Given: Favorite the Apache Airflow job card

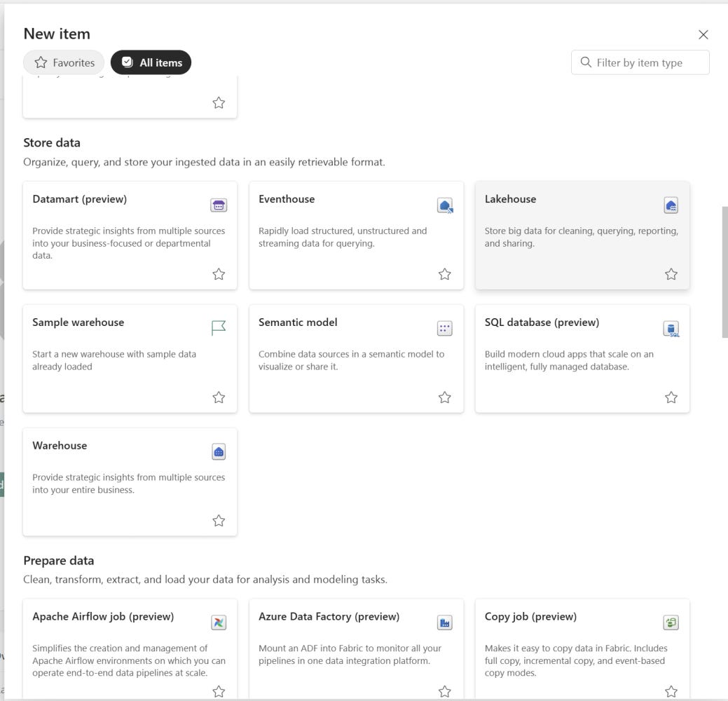Looking at the screenshot, I should coord(219,691).
